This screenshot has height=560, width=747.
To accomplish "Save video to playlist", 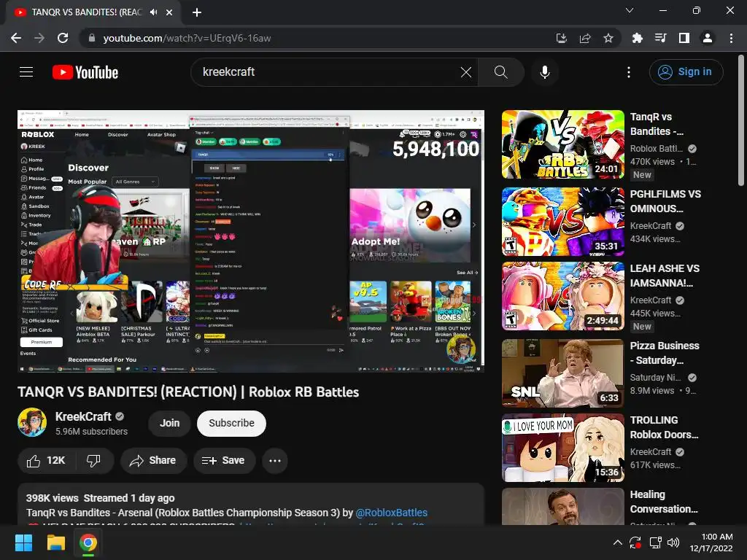I will click(224, 461).
